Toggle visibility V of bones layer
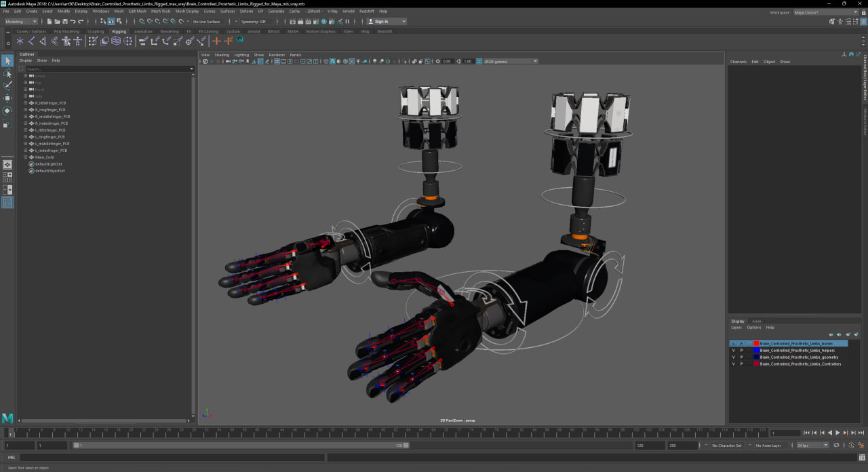This screenshot has height=472, width=868. pyautogui.click(x=733, y=344)
